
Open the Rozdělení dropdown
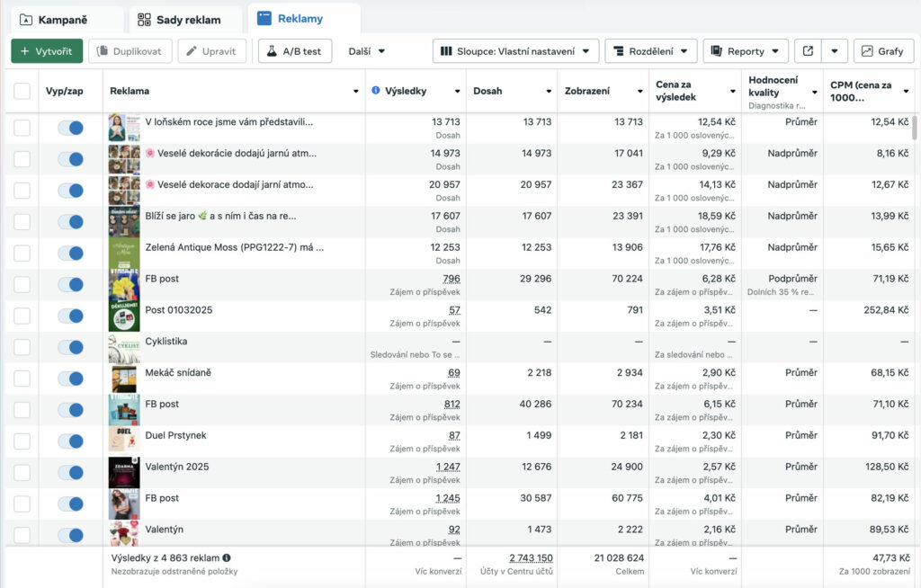(650, 51)
